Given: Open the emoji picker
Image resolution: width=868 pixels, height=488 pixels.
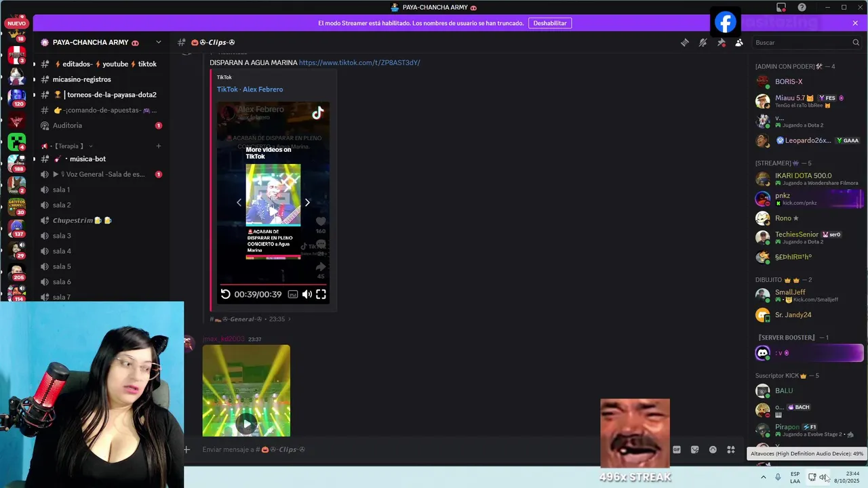Looking at the screenshot, I should point(713,449).
